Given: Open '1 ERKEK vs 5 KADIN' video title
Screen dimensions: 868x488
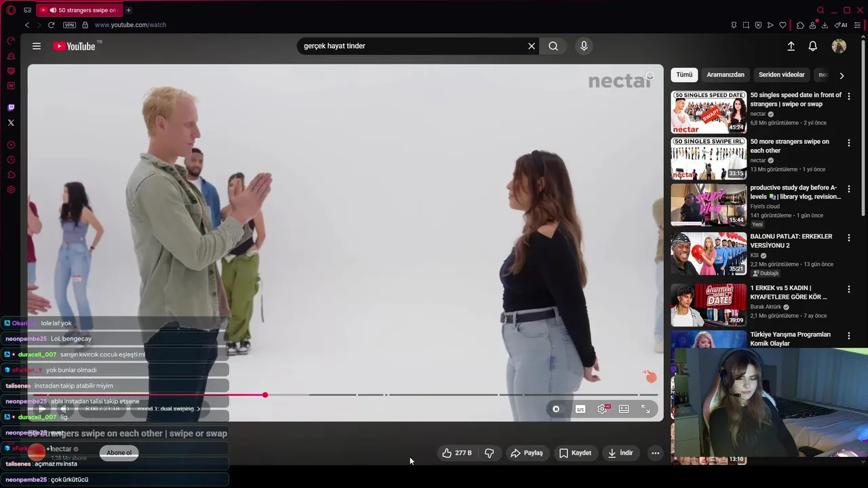Looking at the screenshot, I should point(789,292).
